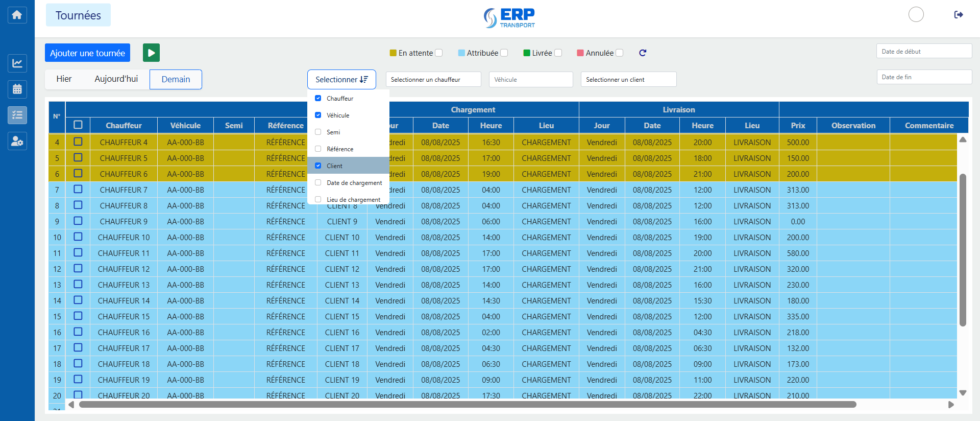Open the Selectionner un client dropdown
980x421 pixels.
pyautogui.click(x=628, y=79)
